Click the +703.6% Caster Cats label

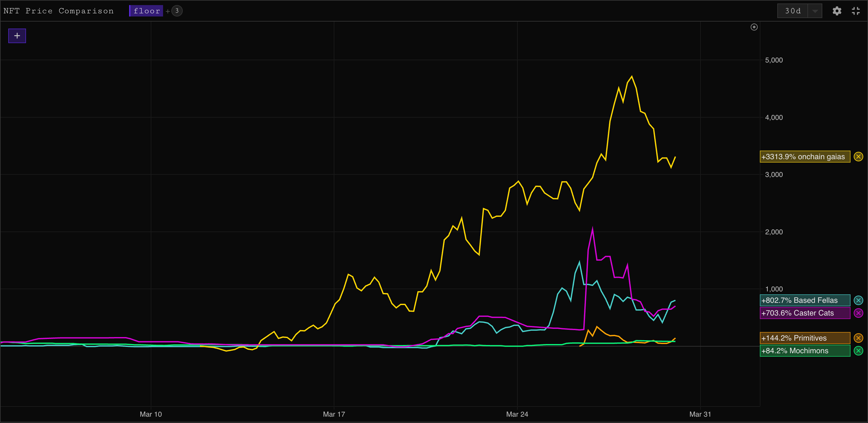coord(804,313)
